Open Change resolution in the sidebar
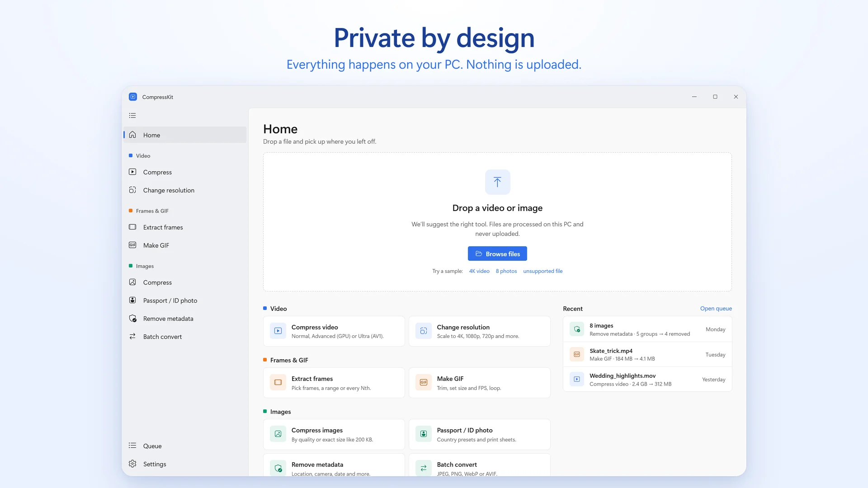This screenshot has height=488, width=868. click(x=185, y=190)
